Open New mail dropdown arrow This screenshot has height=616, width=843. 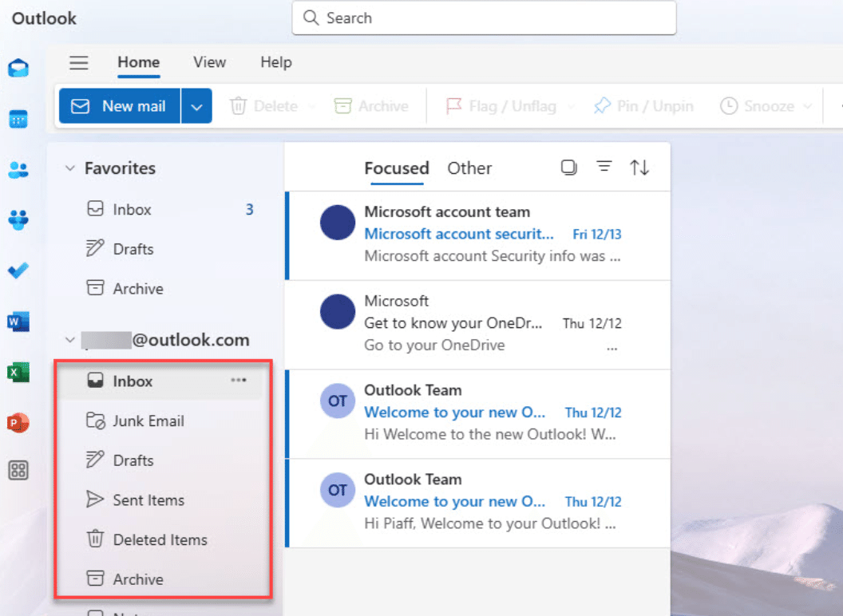(x=196, y=106)
